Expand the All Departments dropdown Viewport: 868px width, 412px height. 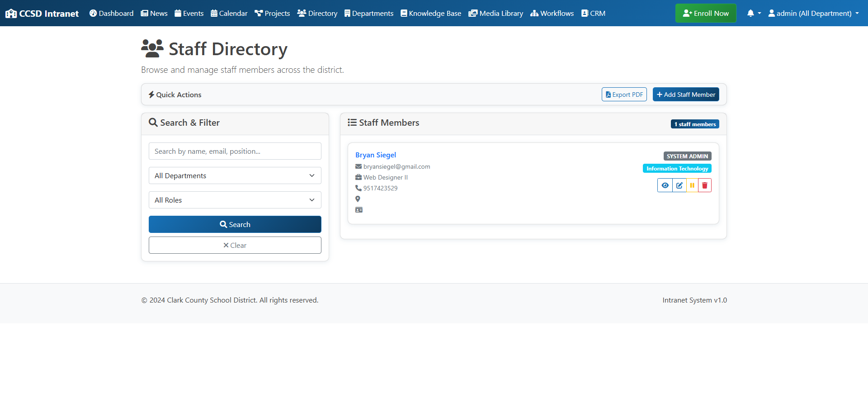coord(235,175)
